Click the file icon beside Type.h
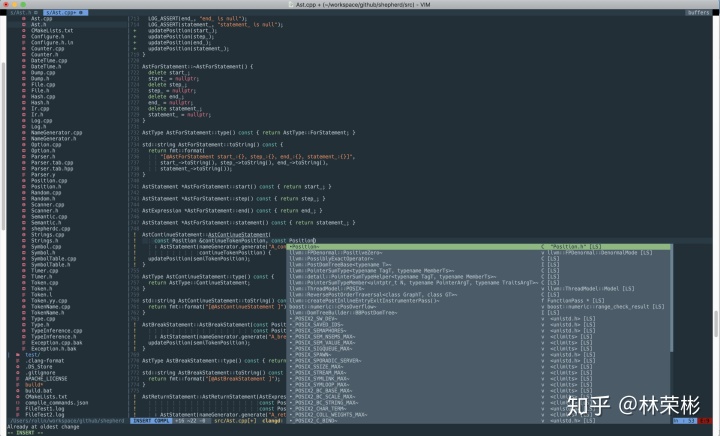720x436 pixels. pyautogui.click(x=24, y=325)
